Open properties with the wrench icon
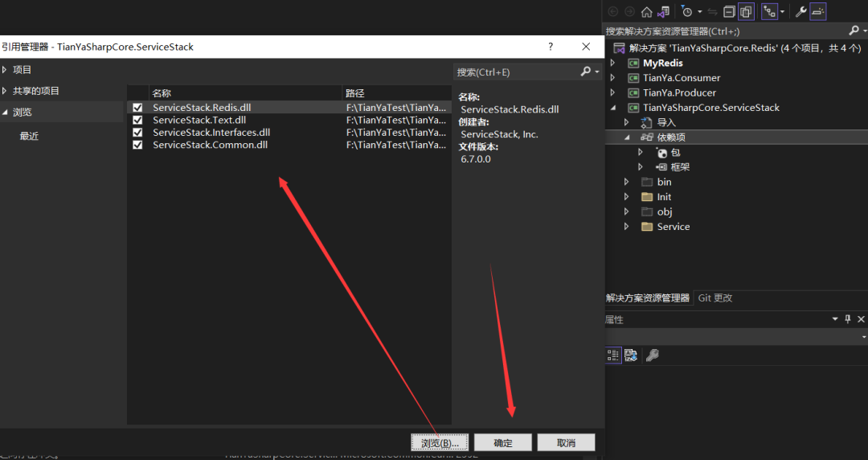 point(800,11)
